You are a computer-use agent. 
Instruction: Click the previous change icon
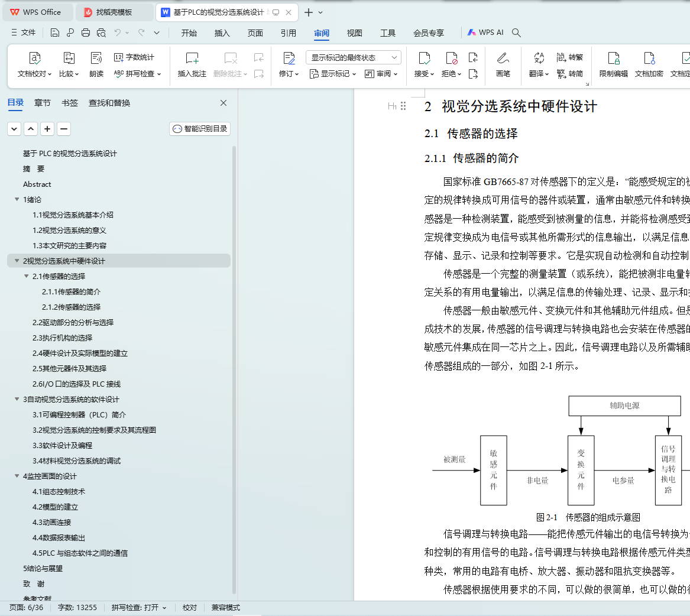click(473, 57)
